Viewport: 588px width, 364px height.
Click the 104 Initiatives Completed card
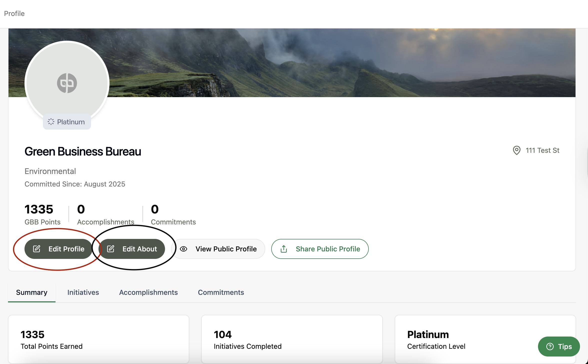tap(292, 339)
